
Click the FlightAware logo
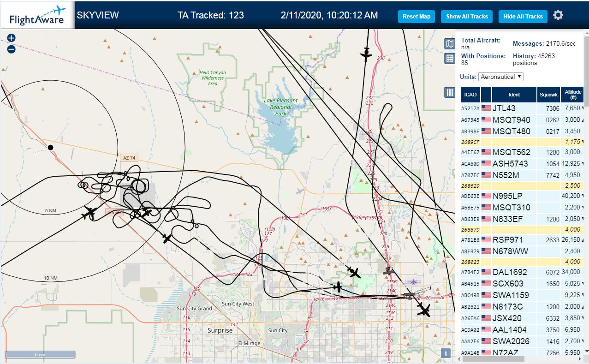point(37,15)
